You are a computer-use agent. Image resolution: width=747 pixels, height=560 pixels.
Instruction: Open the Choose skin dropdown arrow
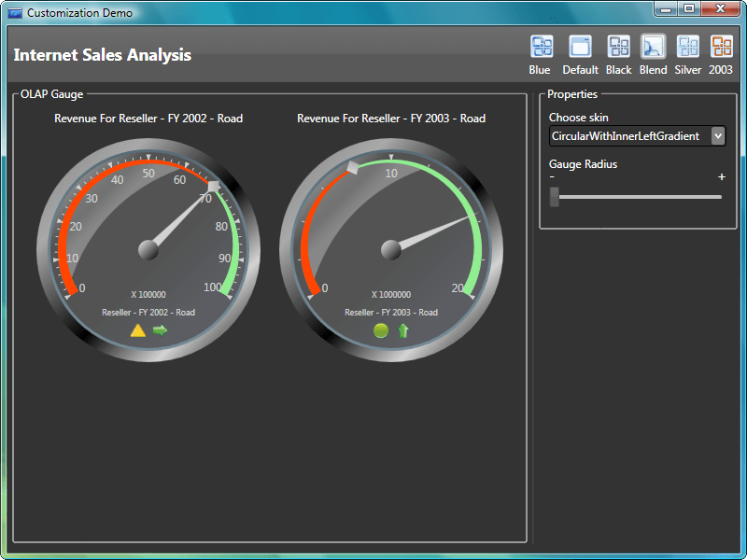pos(717,136)
